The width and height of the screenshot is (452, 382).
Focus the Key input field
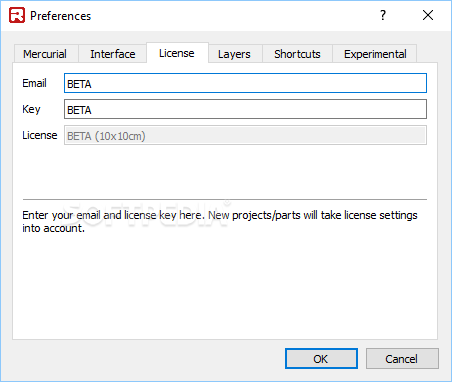(x=245, y=109)
